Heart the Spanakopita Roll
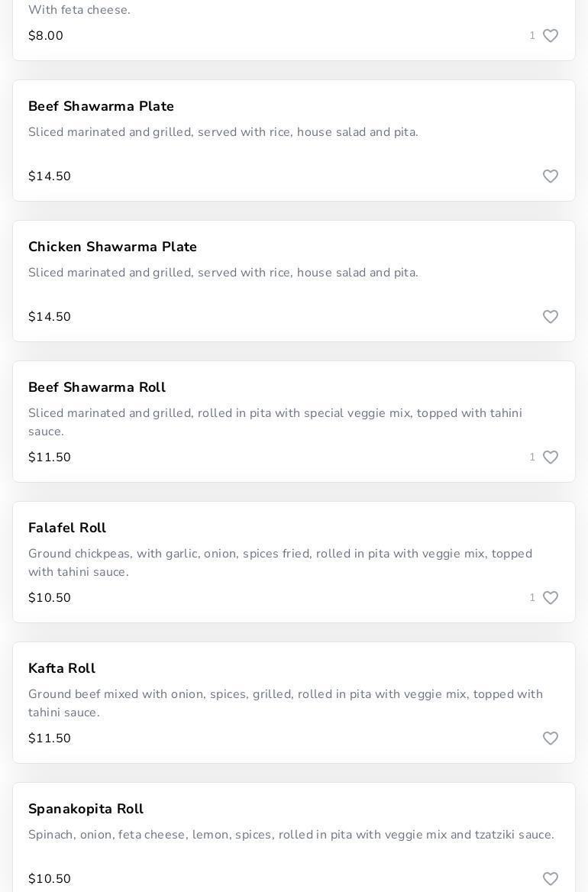The image size is (588, 892). [550, 879]
